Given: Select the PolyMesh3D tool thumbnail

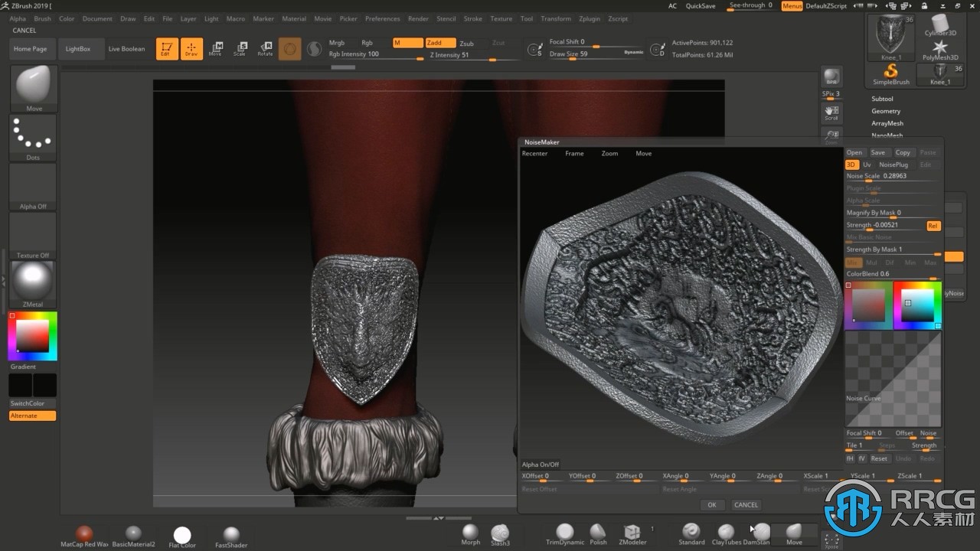Looking at the screenshot, I should (x=940, y=50).
